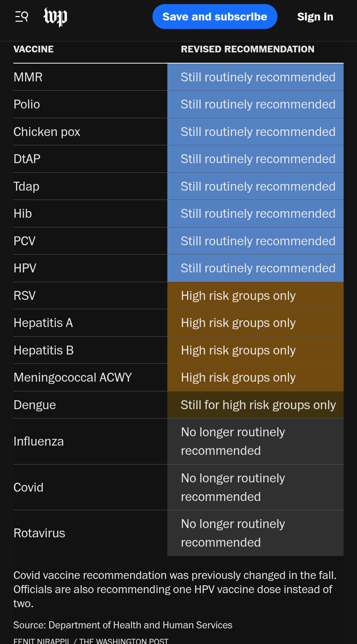Screen dimensions: 357x644
Task: Click the Department of Health source line
Action: (x=123, y=625)
